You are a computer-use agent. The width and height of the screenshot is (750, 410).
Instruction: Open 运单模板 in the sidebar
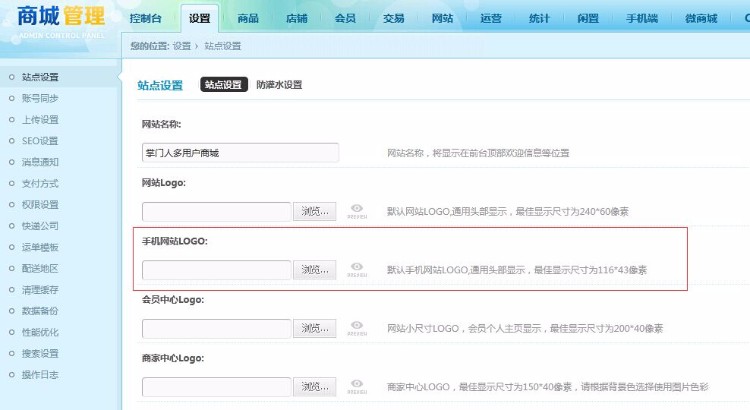tap(40, 247)
